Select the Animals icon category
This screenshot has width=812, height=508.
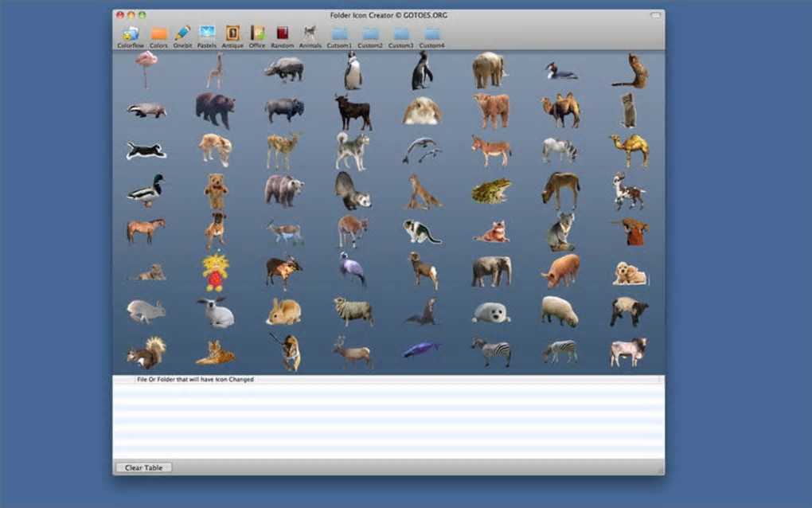(x=310, y=34)
